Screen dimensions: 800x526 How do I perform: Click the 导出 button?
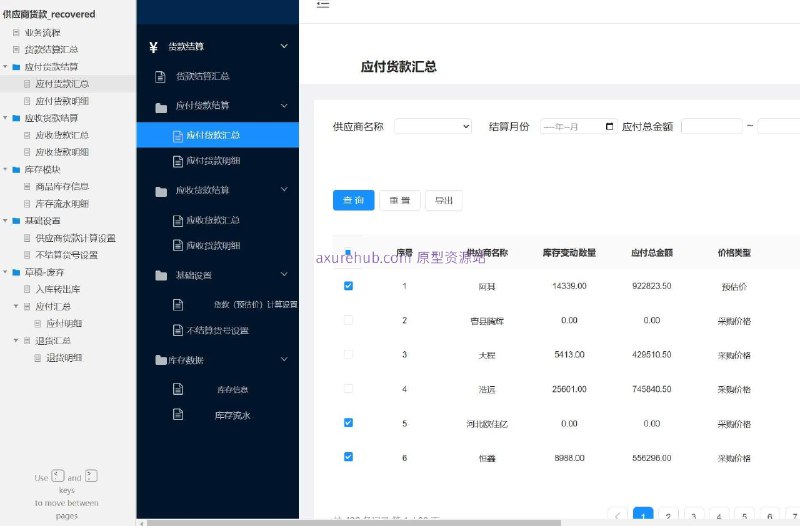click(x=444, y=201)
